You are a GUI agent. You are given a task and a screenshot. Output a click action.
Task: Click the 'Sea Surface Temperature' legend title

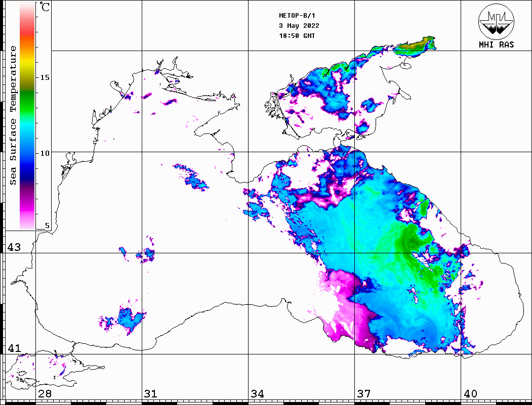pos(13,116)
